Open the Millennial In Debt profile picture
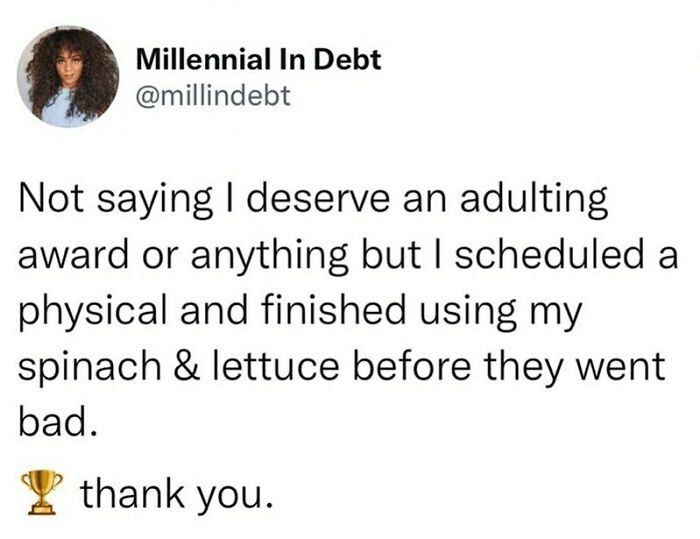This screenshot has height=539, width=700. [68, 77]
